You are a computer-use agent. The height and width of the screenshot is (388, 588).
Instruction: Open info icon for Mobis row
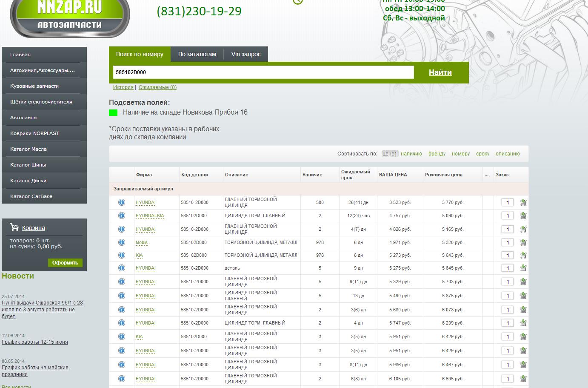pos(122,242)
